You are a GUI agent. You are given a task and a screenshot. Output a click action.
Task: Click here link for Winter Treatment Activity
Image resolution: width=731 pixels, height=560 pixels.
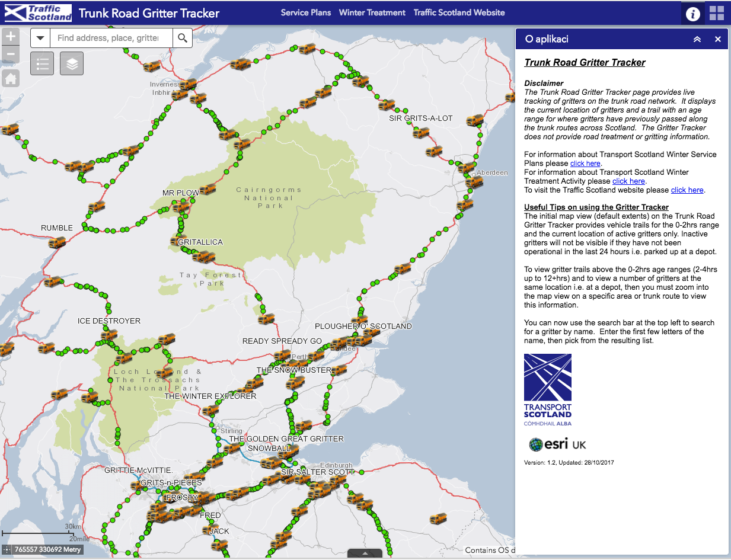628,181
